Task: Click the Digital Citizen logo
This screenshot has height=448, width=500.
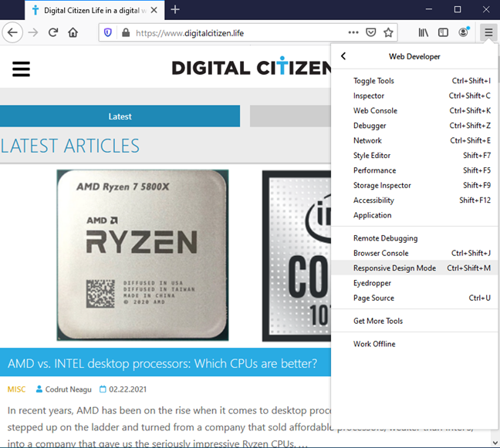Action: point(252,66)
